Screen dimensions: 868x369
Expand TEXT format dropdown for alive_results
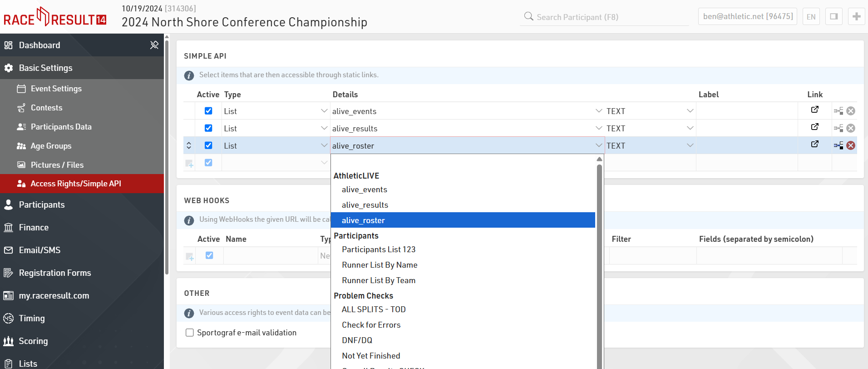click(690, 128)
